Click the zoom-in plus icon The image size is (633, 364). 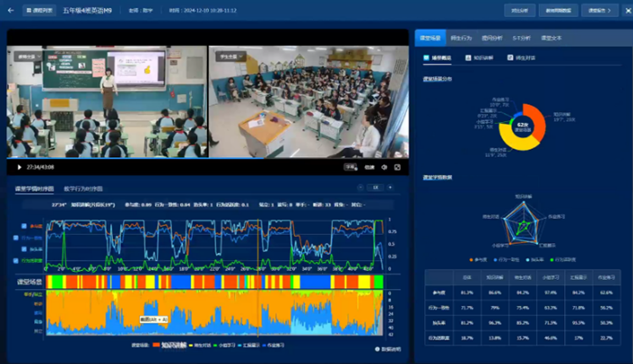pos(390,188)
